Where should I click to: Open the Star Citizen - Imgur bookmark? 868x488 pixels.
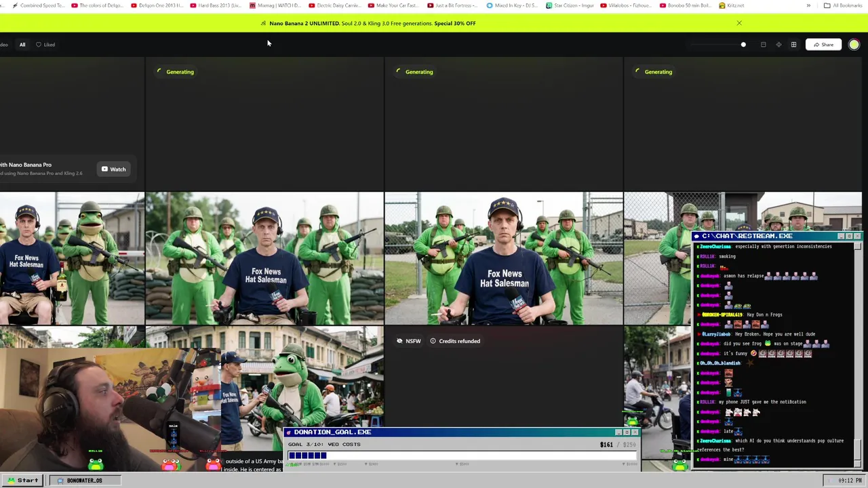tap(570, 5)
